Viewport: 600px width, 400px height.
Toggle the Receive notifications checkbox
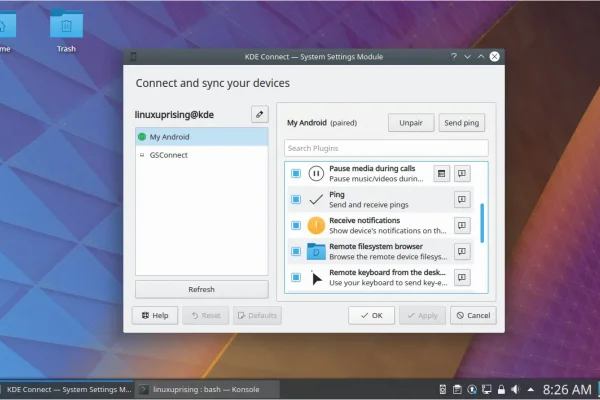(296, 225)
